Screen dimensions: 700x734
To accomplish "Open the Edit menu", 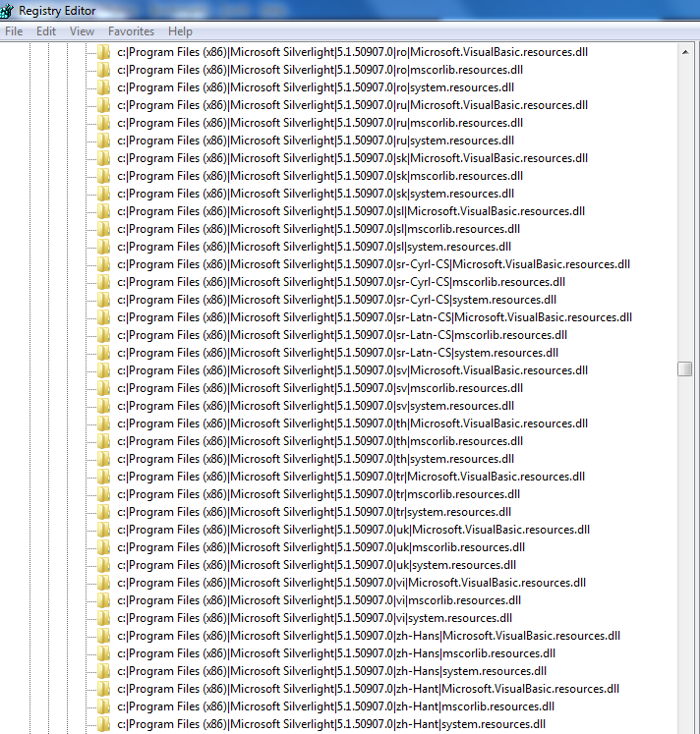I will tap(46, 31).
